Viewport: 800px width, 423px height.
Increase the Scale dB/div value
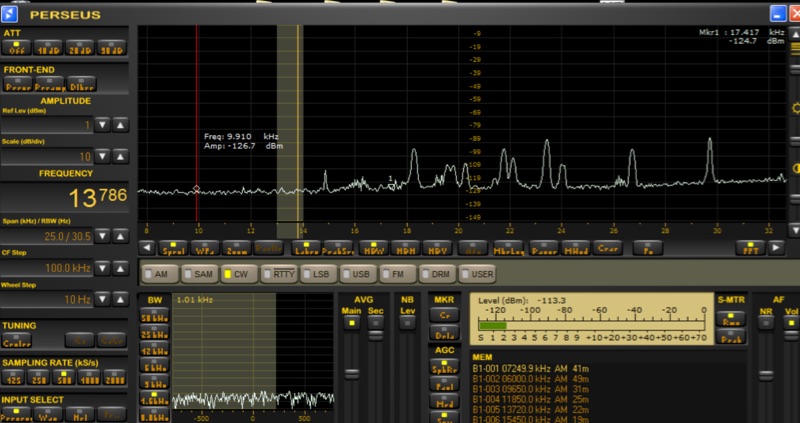tap(120, 156)
